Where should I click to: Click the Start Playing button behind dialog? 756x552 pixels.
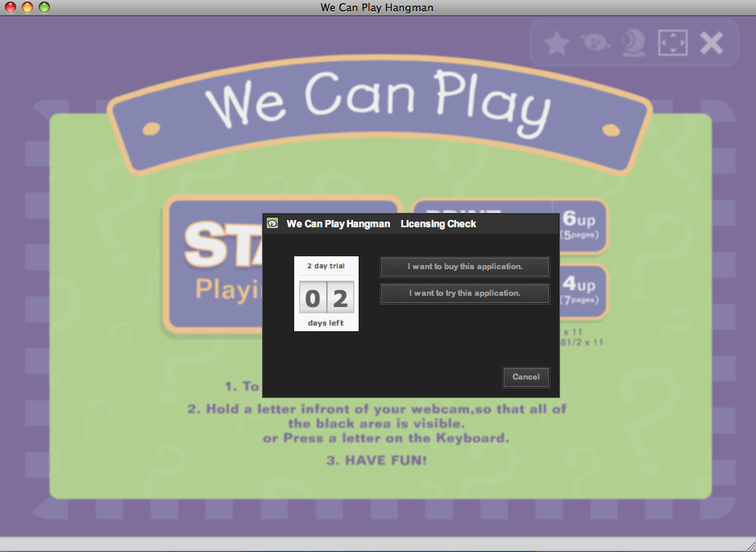[x=214, y=264]
